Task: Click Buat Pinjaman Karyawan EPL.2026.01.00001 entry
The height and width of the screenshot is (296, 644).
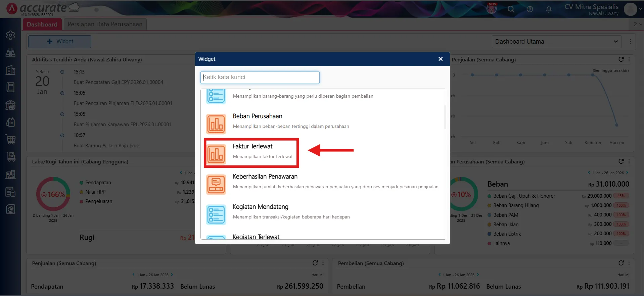Action: pos(123,125)
